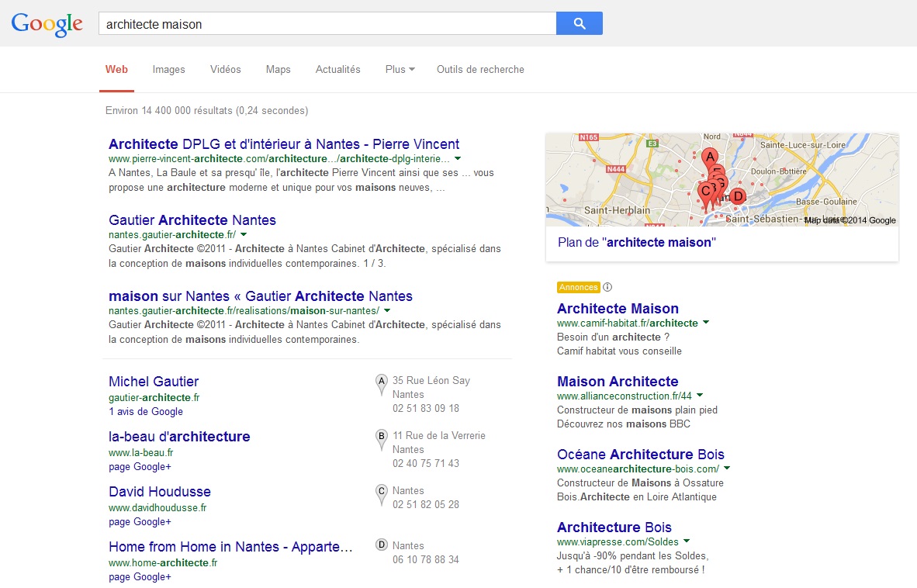Open Plan de "architecte maison" link

(636, 242)
